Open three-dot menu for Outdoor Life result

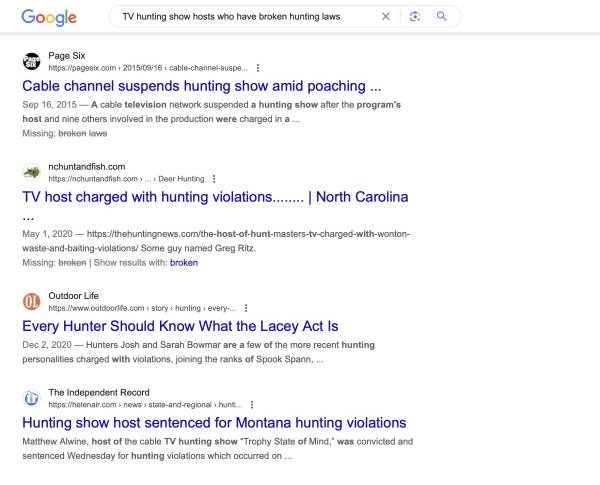coord(246,308)
